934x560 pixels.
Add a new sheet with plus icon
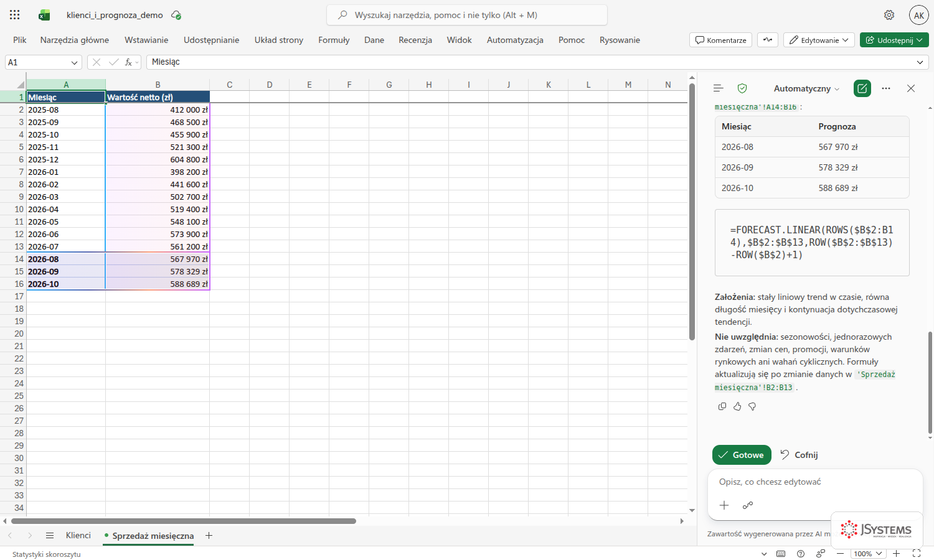click(209, 535)
